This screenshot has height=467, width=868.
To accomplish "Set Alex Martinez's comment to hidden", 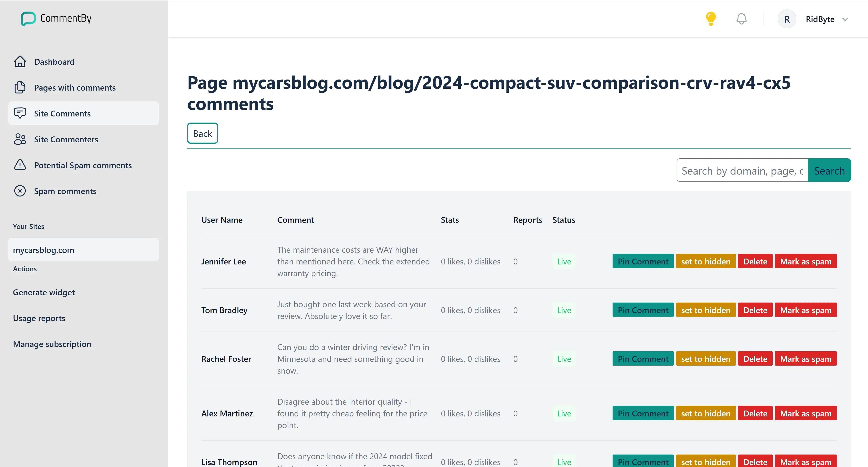I will [706, 413].
